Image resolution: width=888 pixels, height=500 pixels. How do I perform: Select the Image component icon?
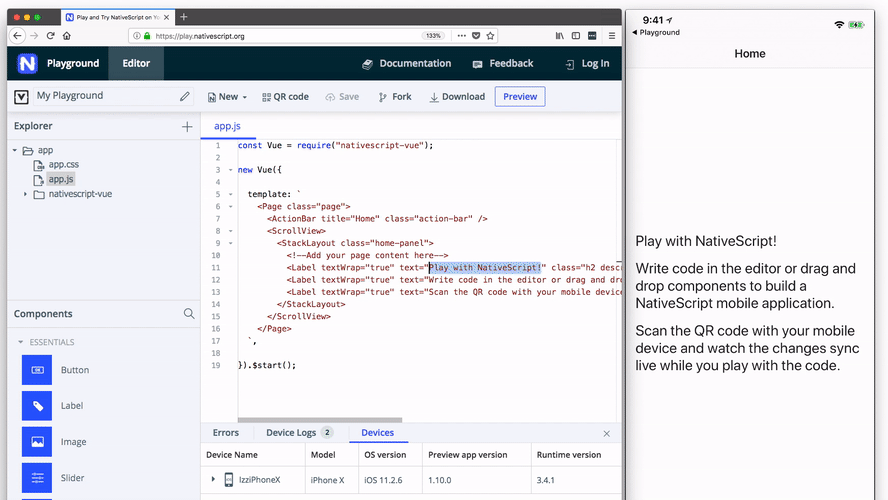click(37, 442)
